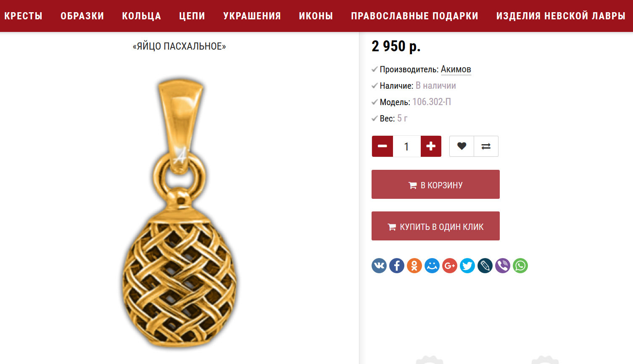Share via the Odnoklassniki icon

(x=414, y=266)
